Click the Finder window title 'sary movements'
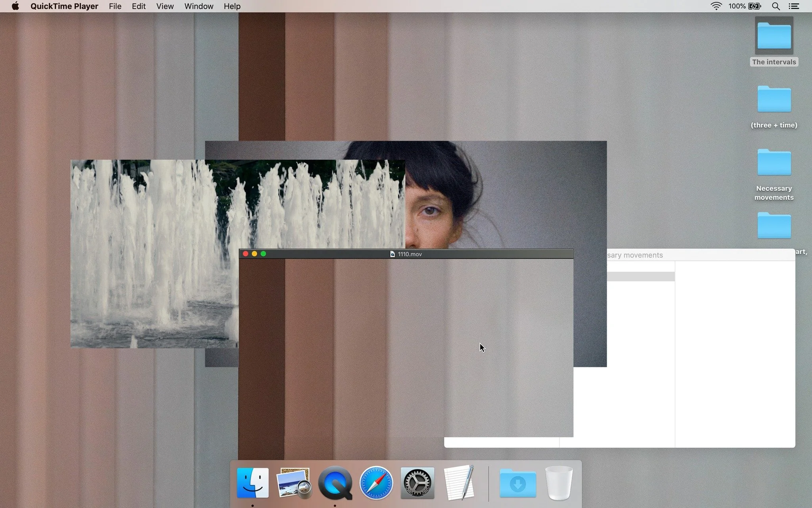812x508 pixels. pyautogui.click(x=635, y=255)
